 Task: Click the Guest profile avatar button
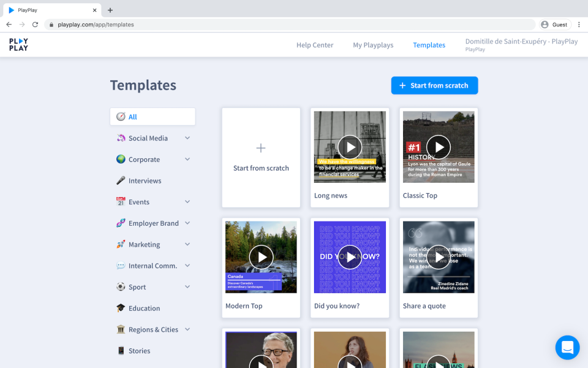click(555, 25)
